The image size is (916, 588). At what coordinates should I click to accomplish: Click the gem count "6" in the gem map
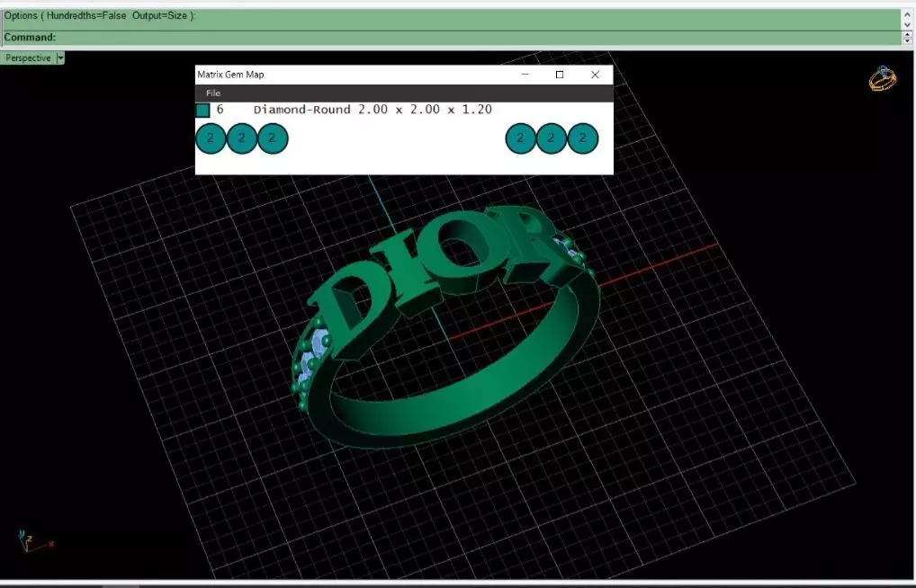pyautogui.click(x=220, y=109)
